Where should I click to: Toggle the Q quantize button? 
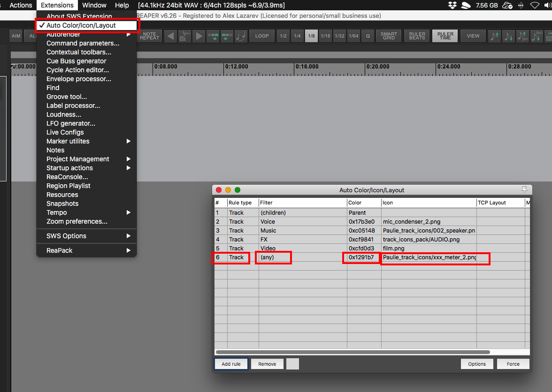point(368,36)
